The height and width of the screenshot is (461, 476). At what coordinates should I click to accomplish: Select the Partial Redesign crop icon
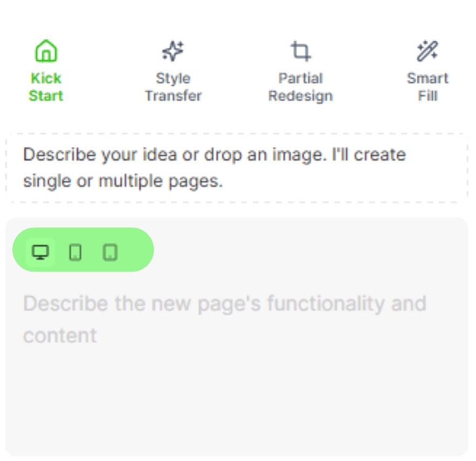point(301,50)
